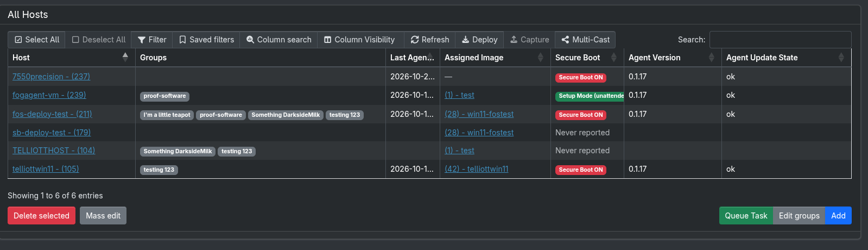
Task: Click the magnifier icon for Column search
Action: pos(250,40)
